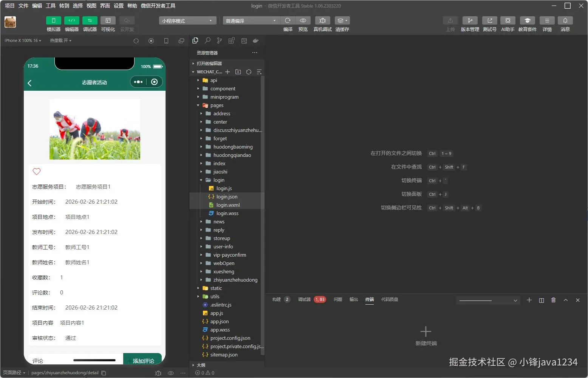This screenshot has height=378, width=588.
Task: Open the hot reload dropdown
Action: 60,40
